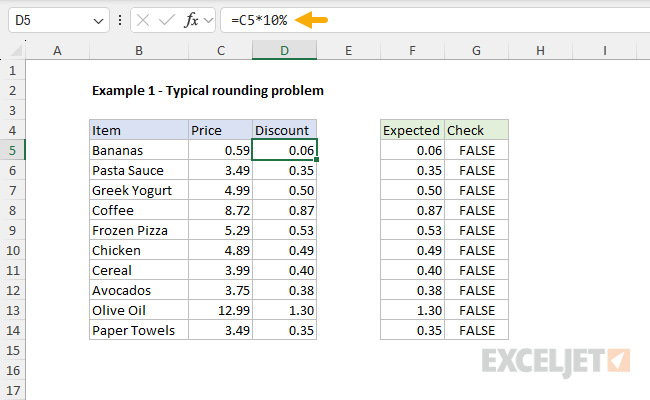This screenshot has height=400, width=650.
Task: Select row 10 header
Action: (12, 250)
